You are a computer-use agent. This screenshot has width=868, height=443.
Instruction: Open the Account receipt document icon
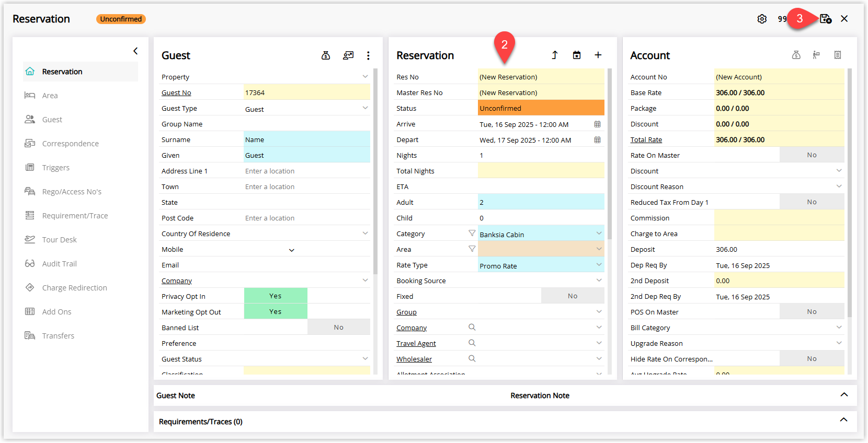(838, 55)
